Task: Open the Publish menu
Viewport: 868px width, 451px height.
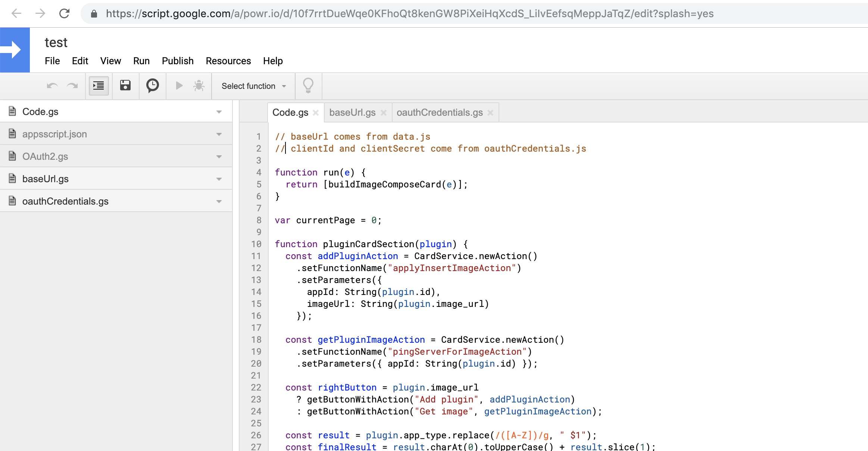Action: coord(178,61)
